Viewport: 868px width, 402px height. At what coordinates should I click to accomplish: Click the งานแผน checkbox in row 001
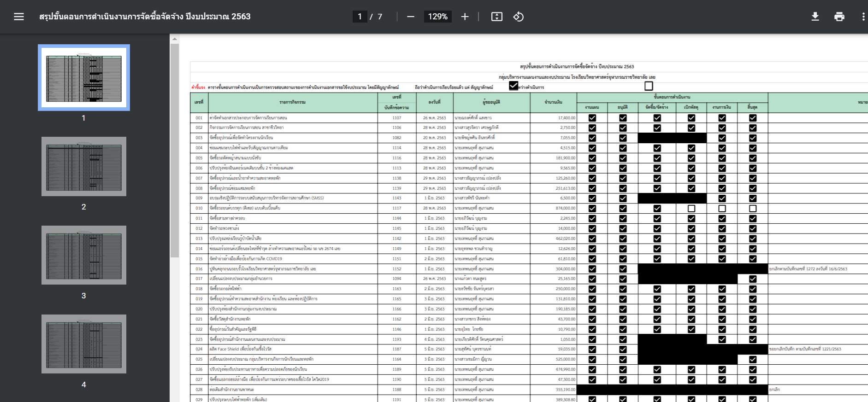coord(592,118)
